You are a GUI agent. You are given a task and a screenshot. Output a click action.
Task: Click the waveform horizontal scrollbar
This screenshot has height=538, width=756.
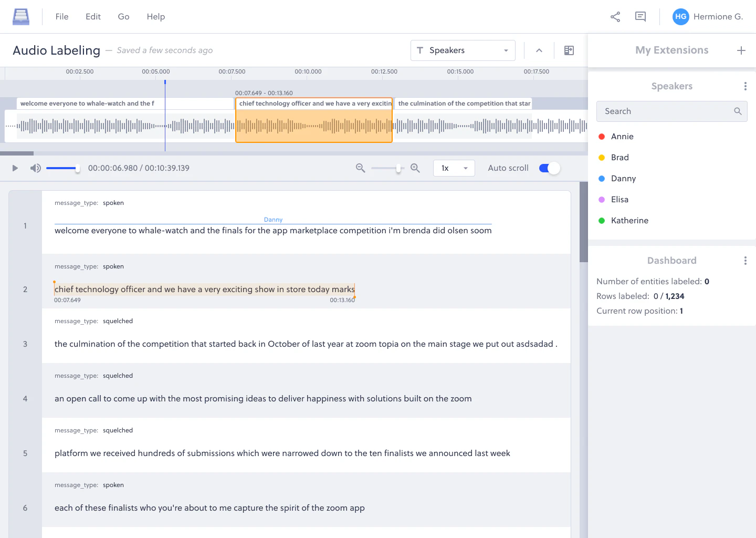pyautogui.click(x=17, y=153)
